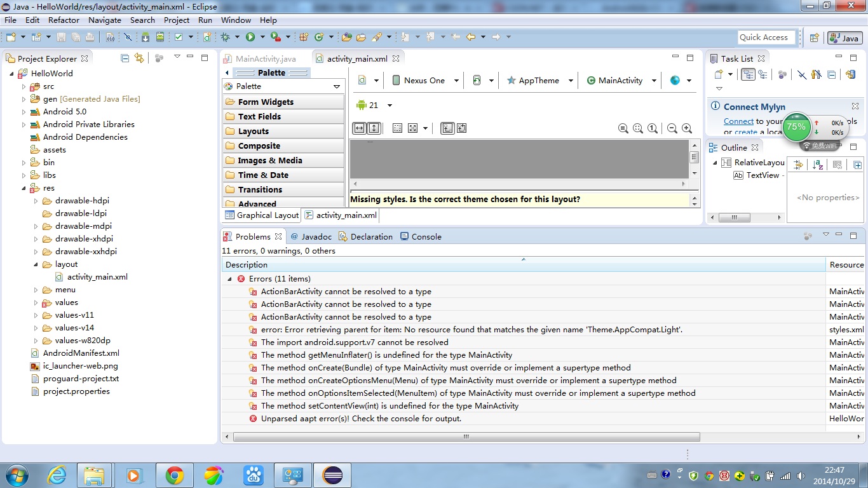Open the Form Widgets palette category

tap(283, 102)
